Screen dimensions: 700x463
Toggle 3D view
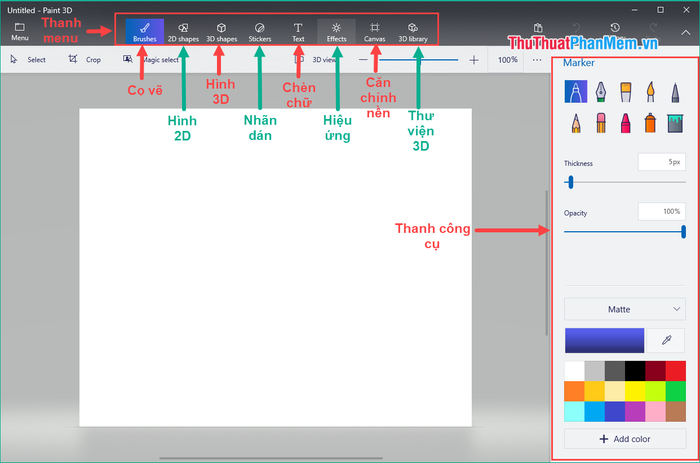(x=315, y=59)
